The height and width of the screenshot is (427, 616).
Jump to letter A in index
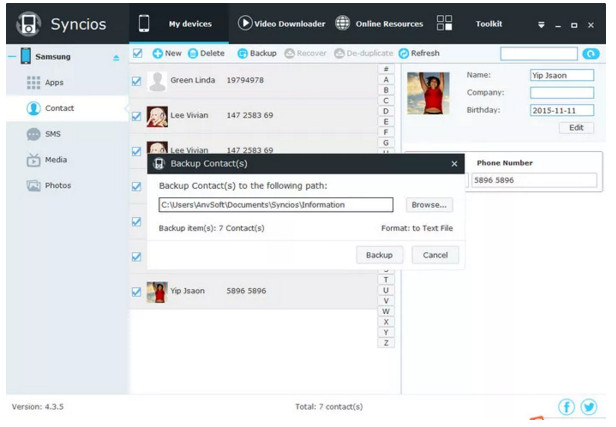386,79
